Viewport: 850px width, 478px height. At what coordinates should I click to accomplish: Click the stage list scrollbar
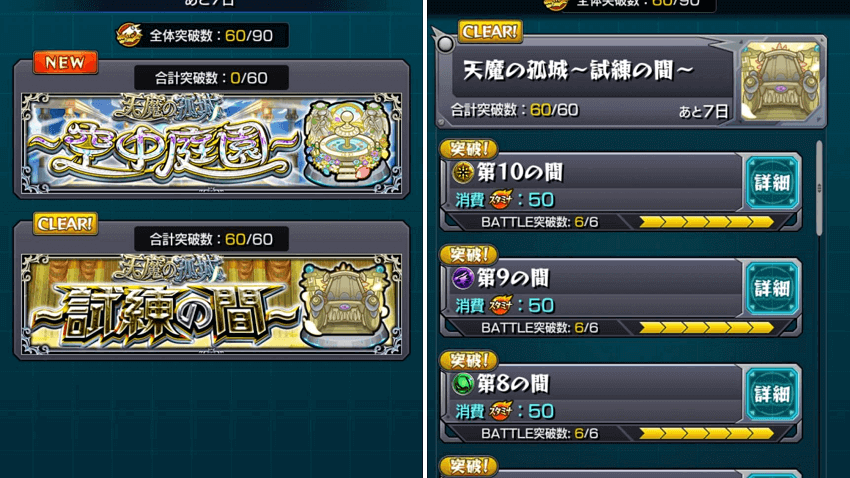(x=819, y=188)
